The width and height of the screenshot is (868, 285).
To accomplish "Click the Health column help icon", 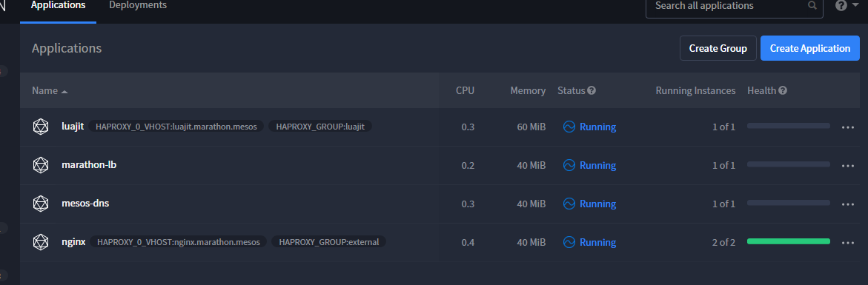I will click(x=783, y=90).
